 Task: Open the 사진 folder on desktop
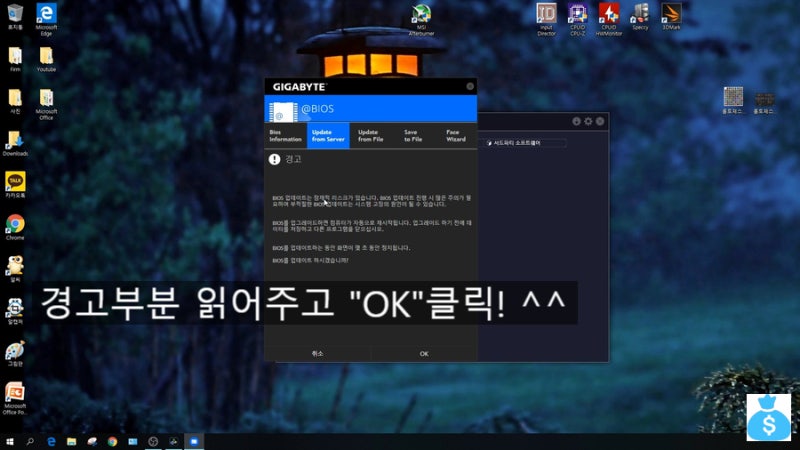click(x=15, y=101)
